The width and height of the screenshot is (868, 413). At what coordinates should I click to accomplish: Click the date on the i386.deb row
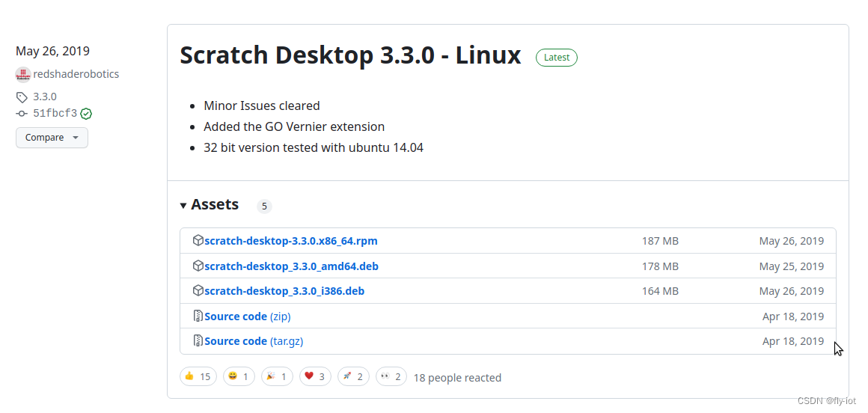(x=792, y=291)
